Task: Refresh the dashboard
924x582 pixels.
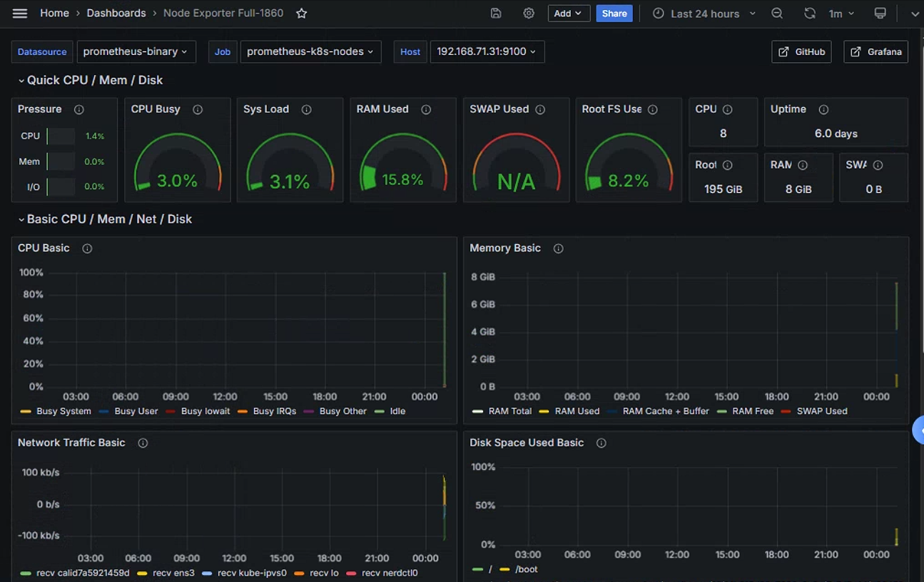Action: (810, 14)
